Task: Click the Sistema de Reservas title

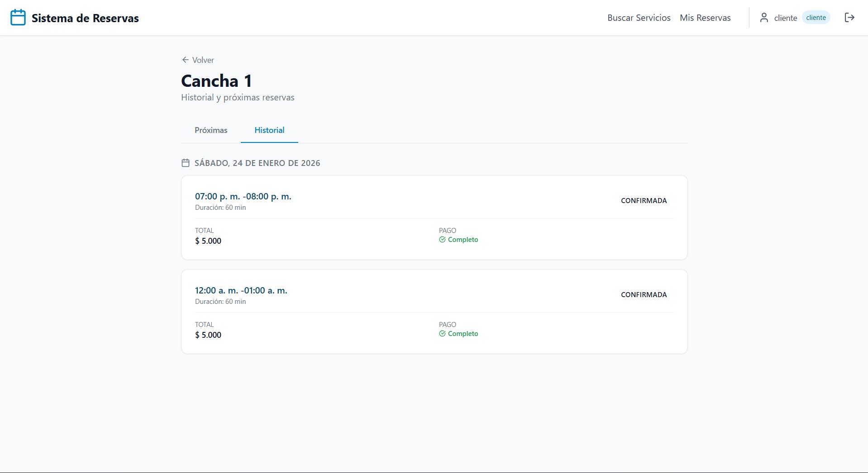Action: 85,18
